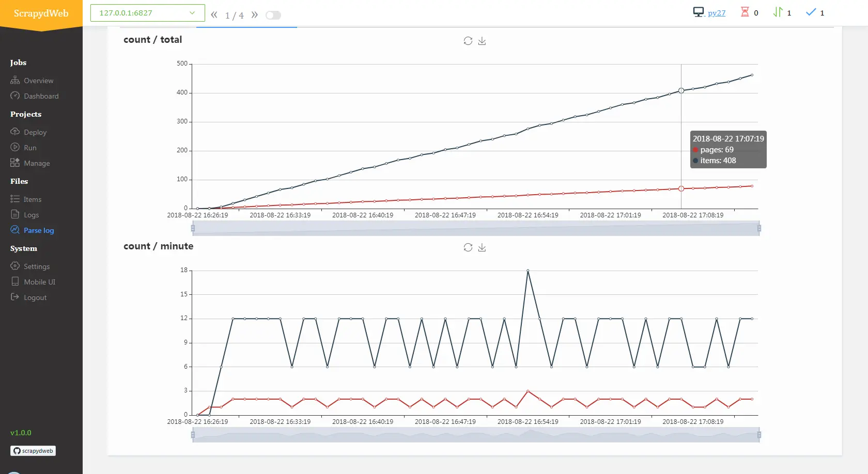Viewport: 868px width, 474px height.
Task: Select Deploy under Projects
Action: [35, 132]
